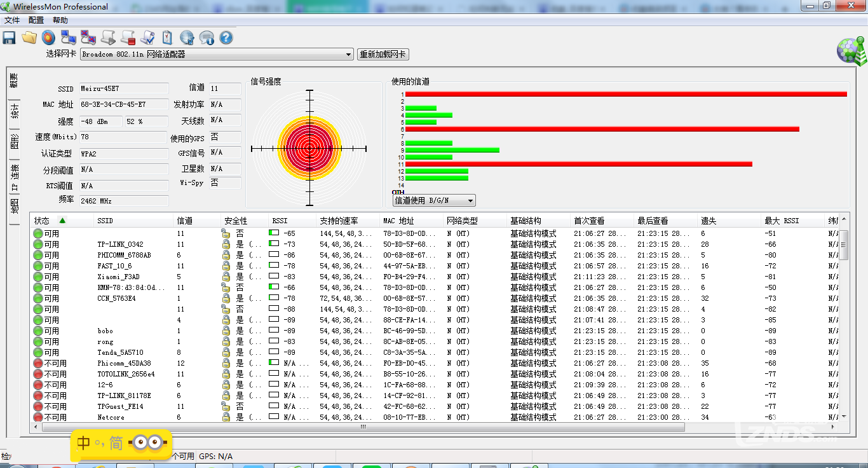Image resolution: width=868 pixels, height=468 pixels.
Task: Click the 频率 field showing 2462 MHz
Action: pos(123,201)
